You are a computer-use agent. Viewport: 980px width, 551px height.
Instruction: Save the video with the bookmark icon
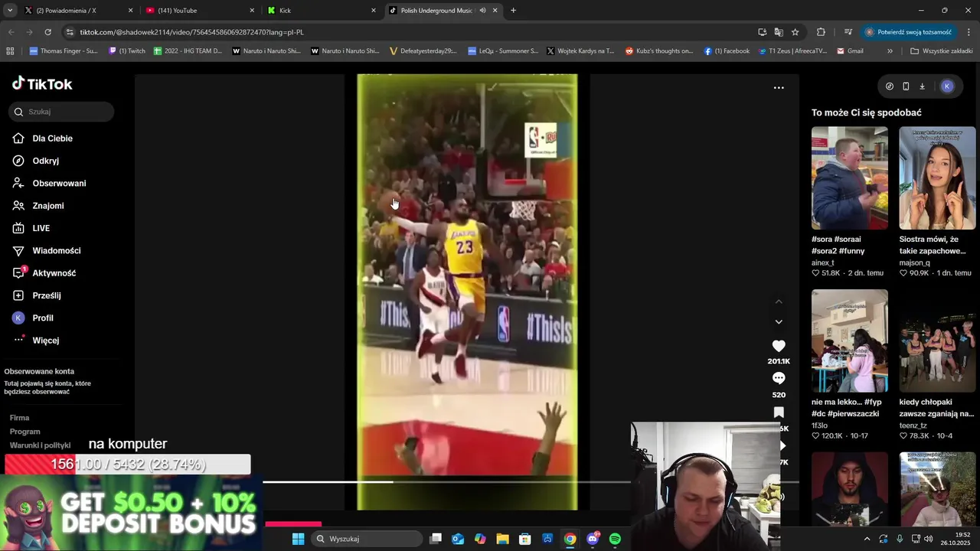point(779,412)
